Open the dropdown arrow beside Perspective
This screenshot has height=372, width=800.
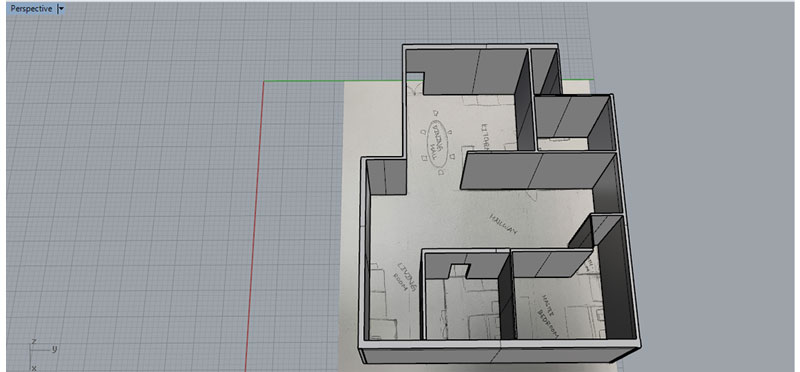click(61, 9)
